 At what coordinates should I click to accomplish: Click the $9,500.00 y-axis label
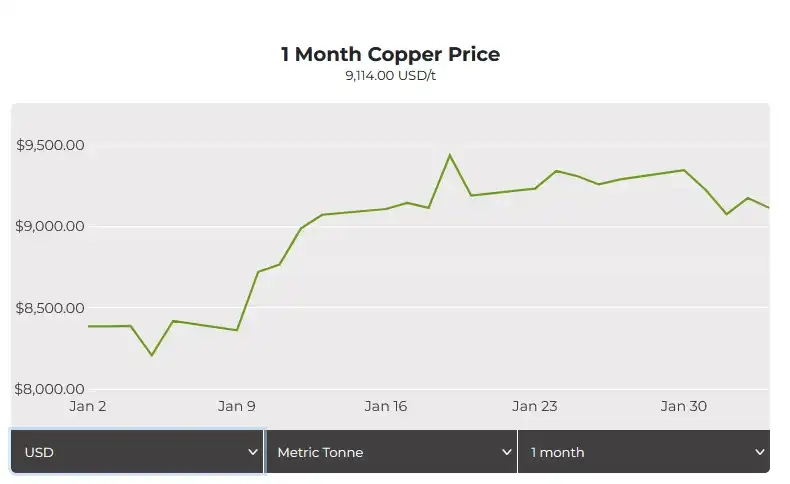coord(50,145)
